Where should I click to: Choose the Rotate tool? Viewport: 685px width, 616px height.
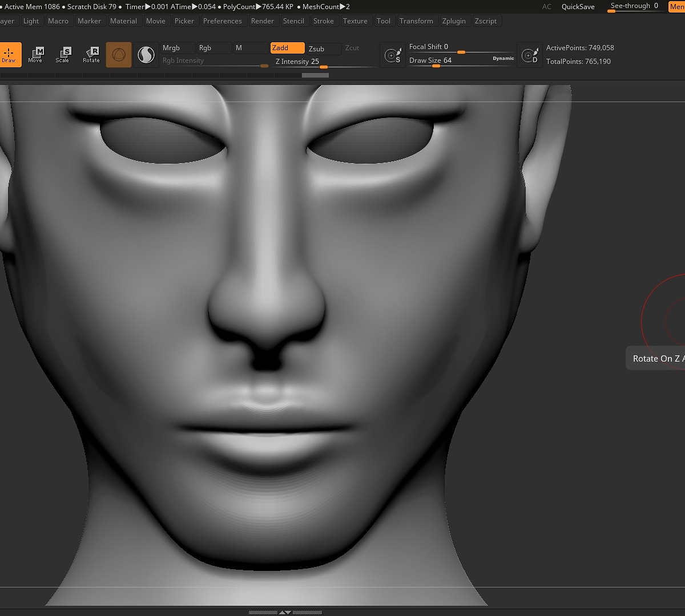pos(91,54)
